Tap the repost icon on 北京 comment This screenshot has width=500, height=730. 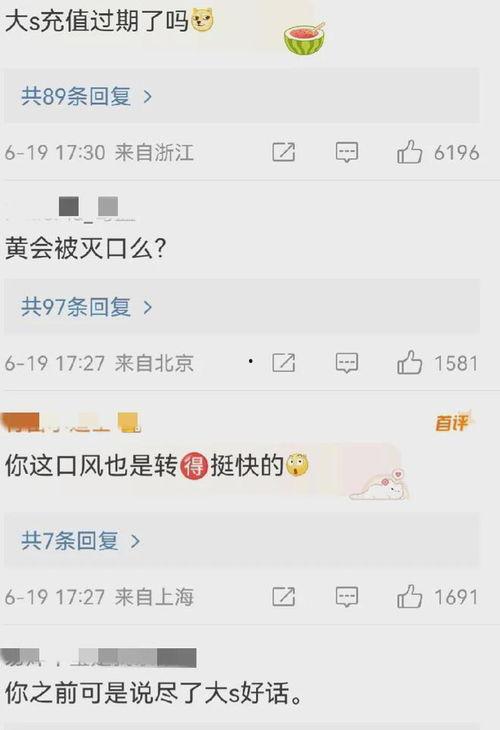pos(284,363)
